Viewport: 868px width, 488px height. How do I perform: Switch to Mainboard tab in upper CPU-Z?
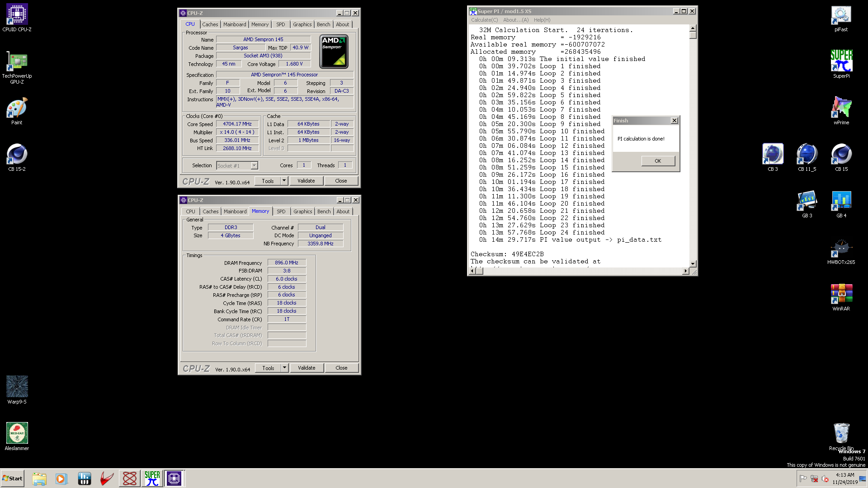point(235,24)
